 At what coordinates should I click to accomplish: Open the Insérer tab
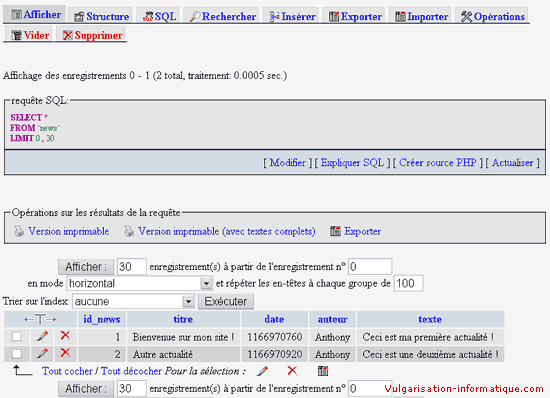coord(291,16)
